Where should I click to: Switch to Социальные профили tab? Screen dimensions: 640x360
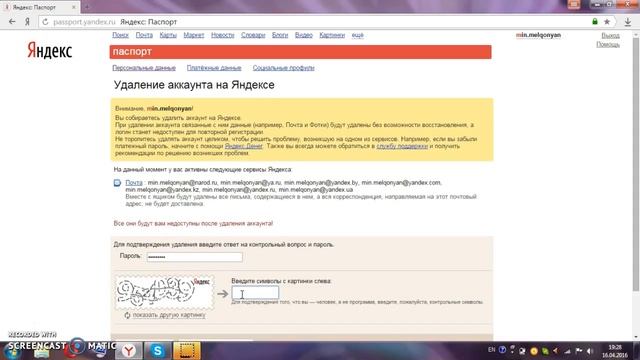(283, 68)
